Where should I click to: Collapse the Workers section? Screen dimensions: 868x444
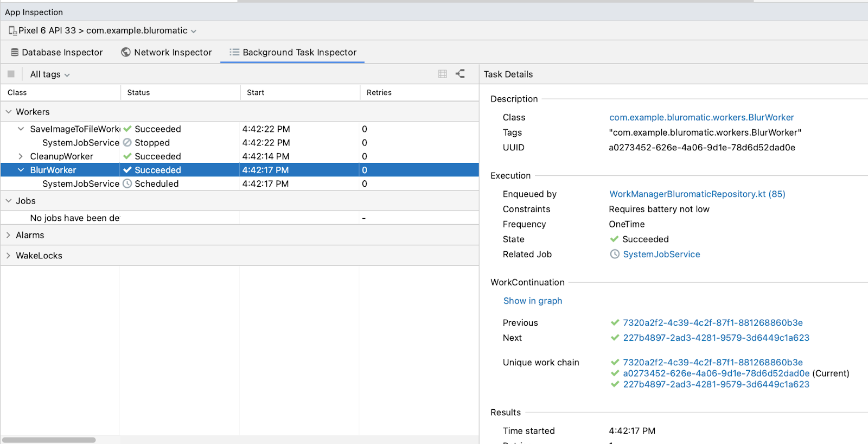pyautogui.click(x=8, y=112)
